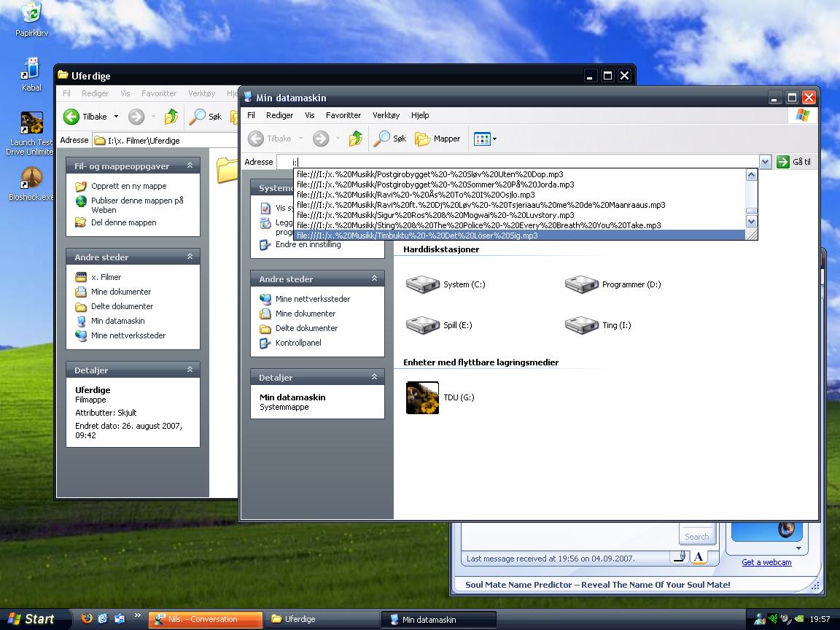Select Timbuktu - Det Löser Sig.mp3 suggestion
Viewport: 840px width, 630px height.
(519, 236)
